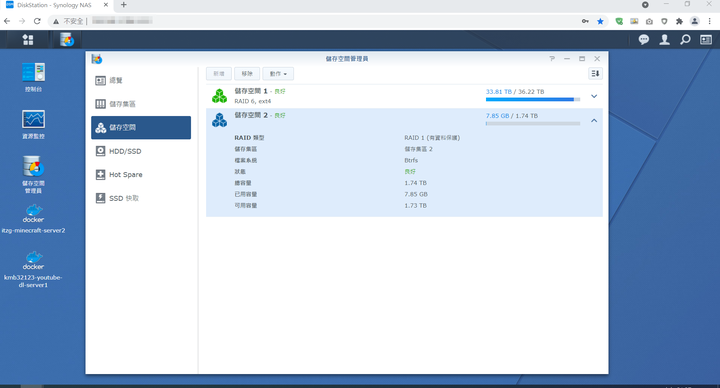Click RAID 6, ext4 subtitle
The image size is (720, 388).
point(253,101)
